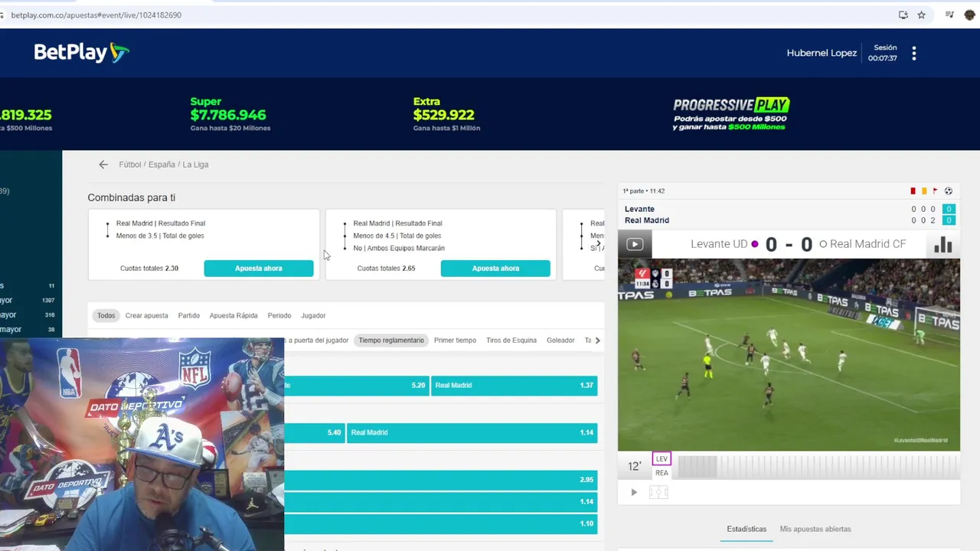Open the live video stream icon
Viewport: 980px width, 551px height.
[635, 244]
